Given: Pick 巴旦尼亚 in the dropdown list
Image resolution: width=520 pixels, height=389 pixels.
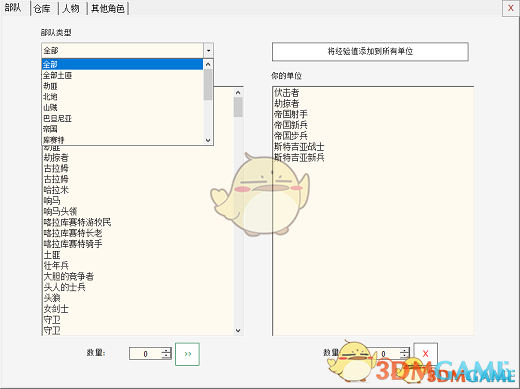Looking at the screenshot, I should point(122,118).
